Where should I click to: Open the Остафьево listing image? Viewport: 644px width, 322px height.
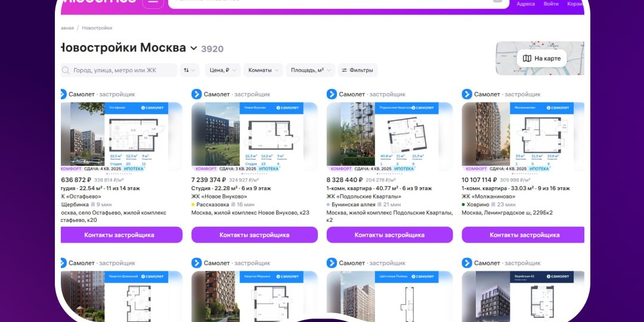(x=122, y=137)
